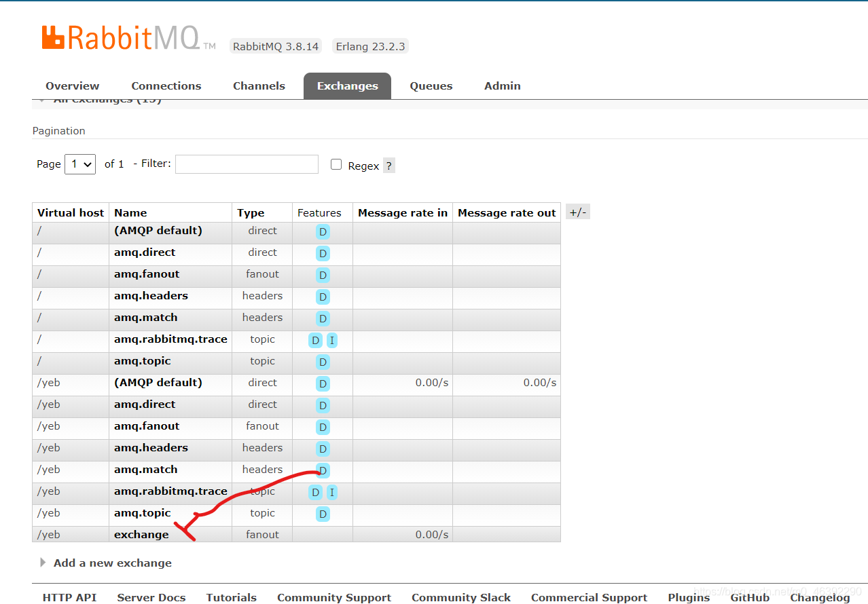Image resolution: width=868 pixels, height=604 pixels.
Task: Open the Community Slack link
Action: tap(461, 597)
